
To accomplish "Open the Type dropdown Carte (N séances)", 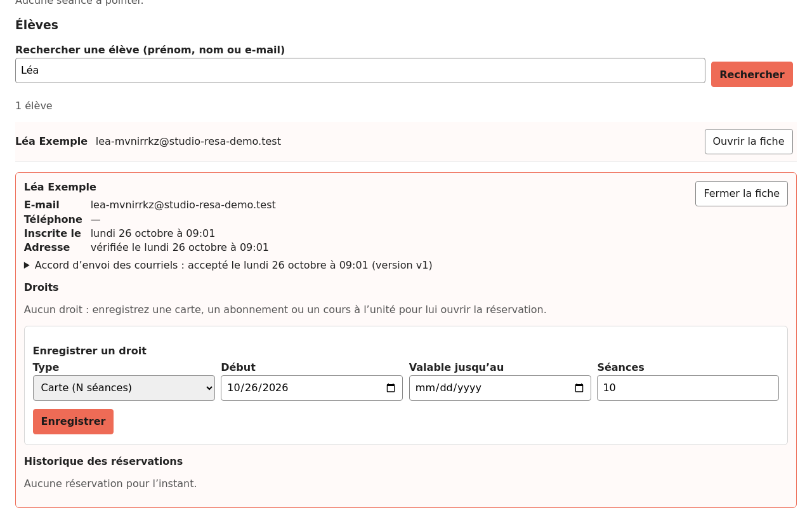I will click(x=124, y=388).
